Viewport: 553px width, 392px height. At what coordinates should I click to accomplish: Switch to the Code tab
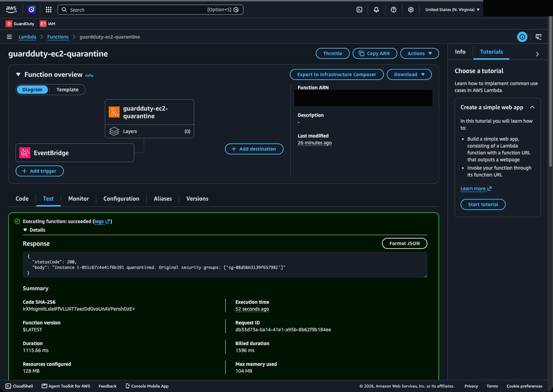(x=22, y=198)
